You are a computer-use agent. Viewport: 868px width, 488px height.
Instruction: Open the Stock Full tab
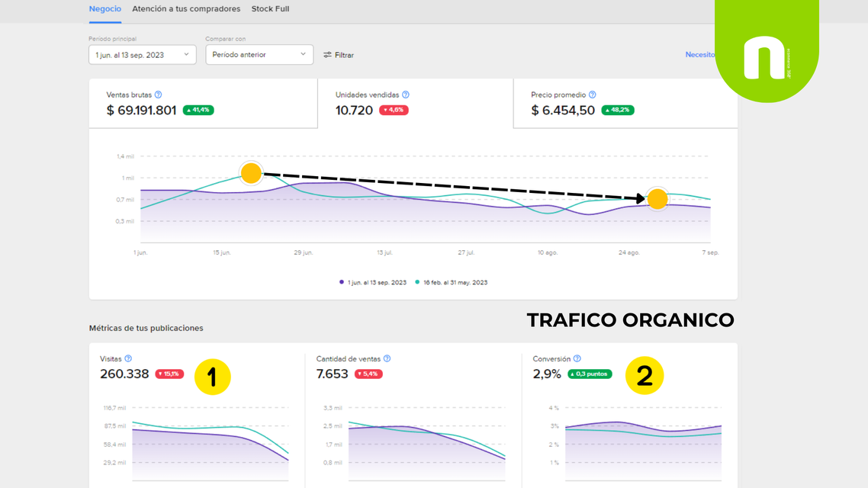coord(270,9)
